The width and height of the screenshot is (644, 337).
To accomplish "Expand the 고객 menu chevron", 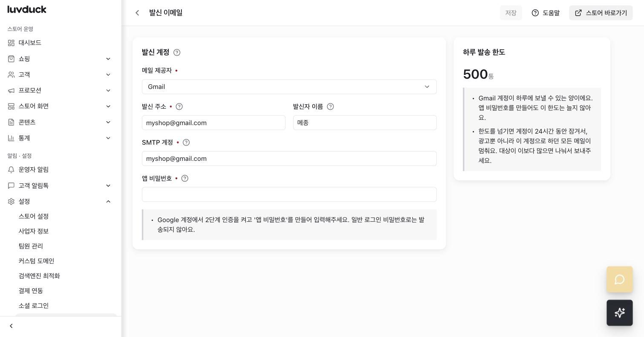I will [x=108, y=74].
